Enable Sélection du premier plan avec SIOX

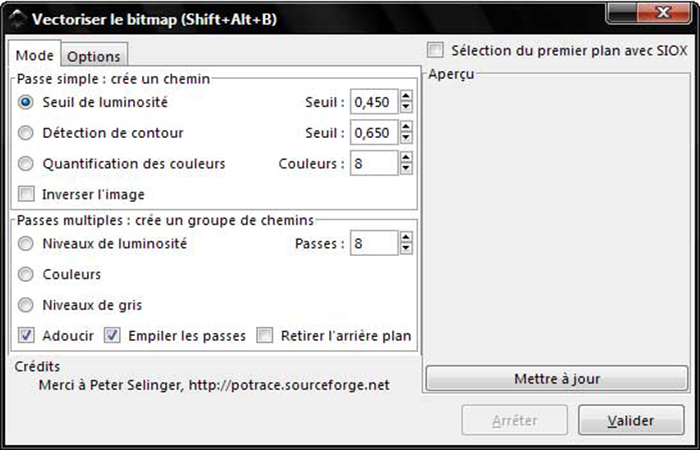(x=435, y=50)
